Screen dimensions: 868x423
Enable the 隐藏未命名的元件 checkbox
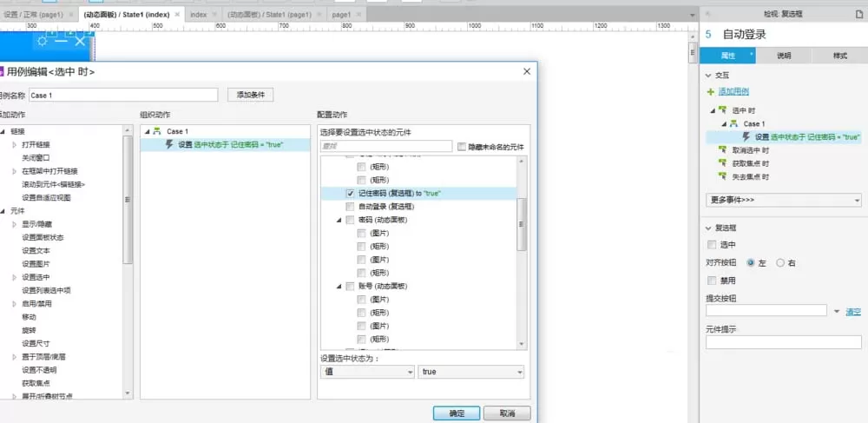[x=462, y=147]
